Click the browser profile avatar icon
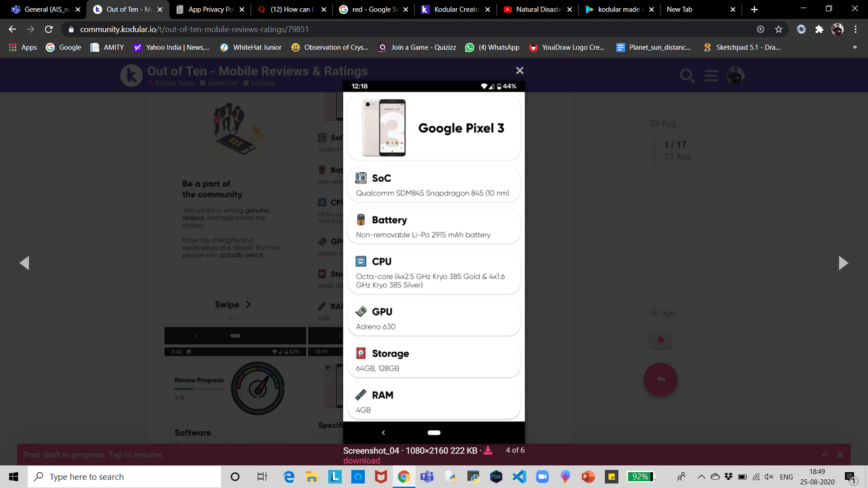 pyautogui.click(x=837, y=29)
